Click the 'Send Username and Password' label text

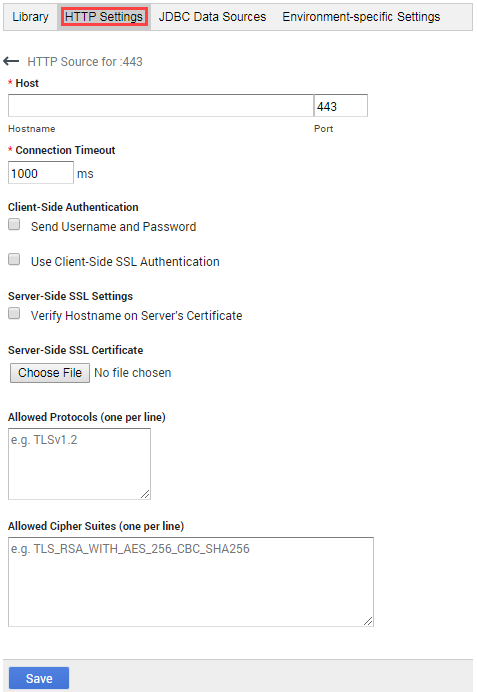113,227
